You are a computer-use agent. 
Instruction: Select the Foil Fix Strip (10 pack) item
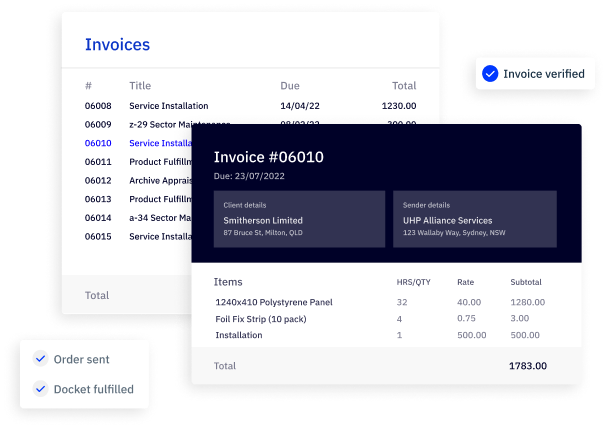261,319
